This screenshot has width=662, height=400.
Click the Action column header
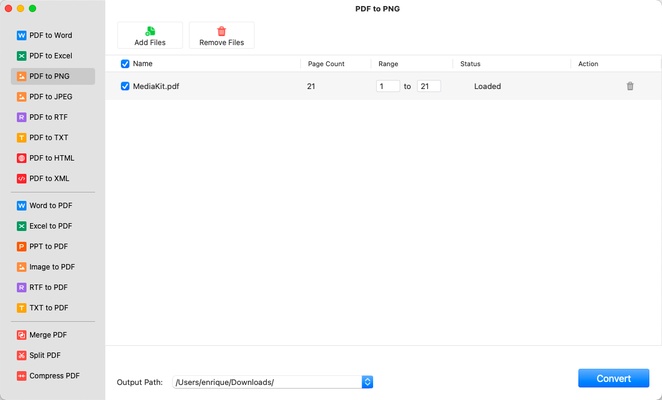tap(588, 64)
